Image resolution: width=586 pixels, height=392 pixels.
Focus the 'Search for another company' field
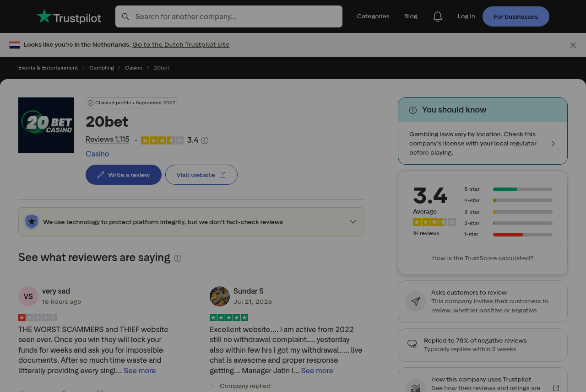click(229, 16)
